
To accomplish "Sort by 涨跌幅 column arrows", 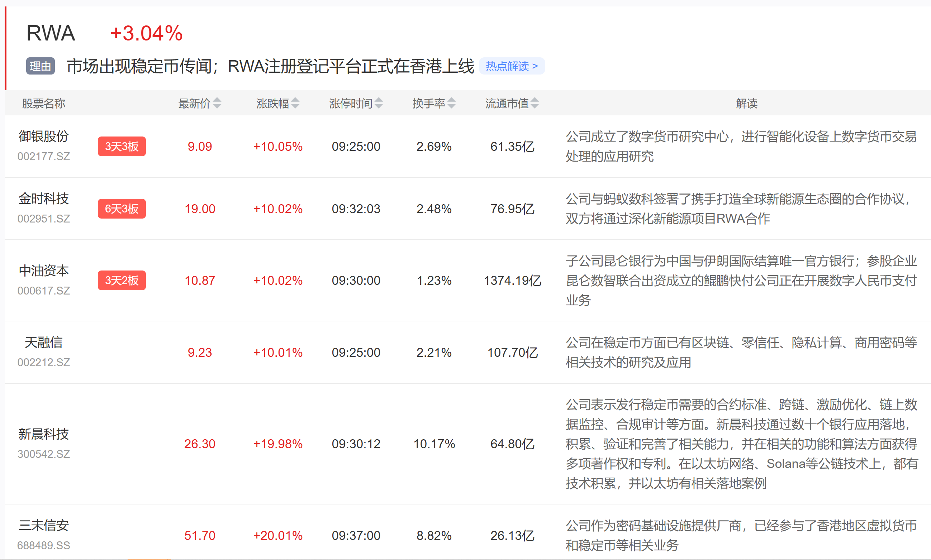I will coord(295,103).
